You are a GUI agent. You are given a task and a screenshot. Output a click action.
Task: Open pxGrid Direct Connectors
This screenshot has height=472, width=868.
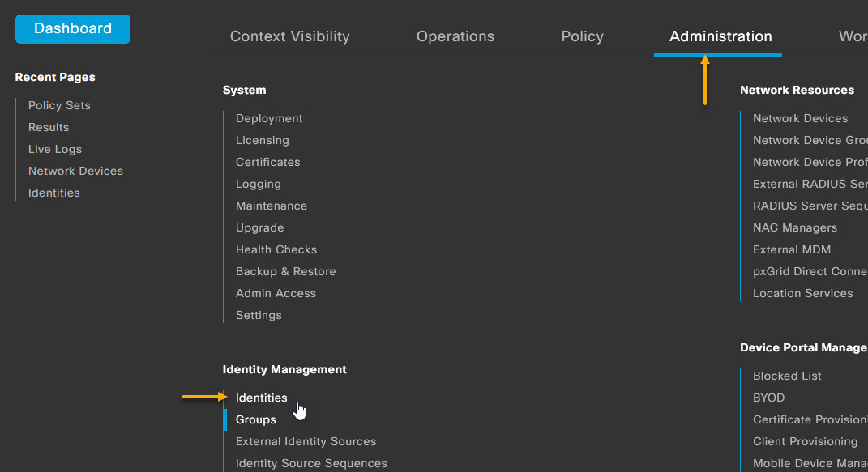point(810,271)
